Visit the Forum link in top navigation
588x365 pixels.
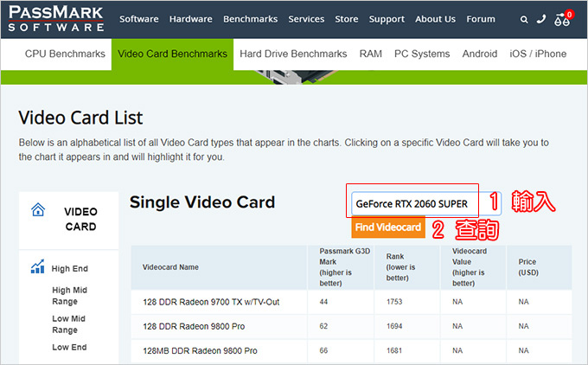pos(481,19)
